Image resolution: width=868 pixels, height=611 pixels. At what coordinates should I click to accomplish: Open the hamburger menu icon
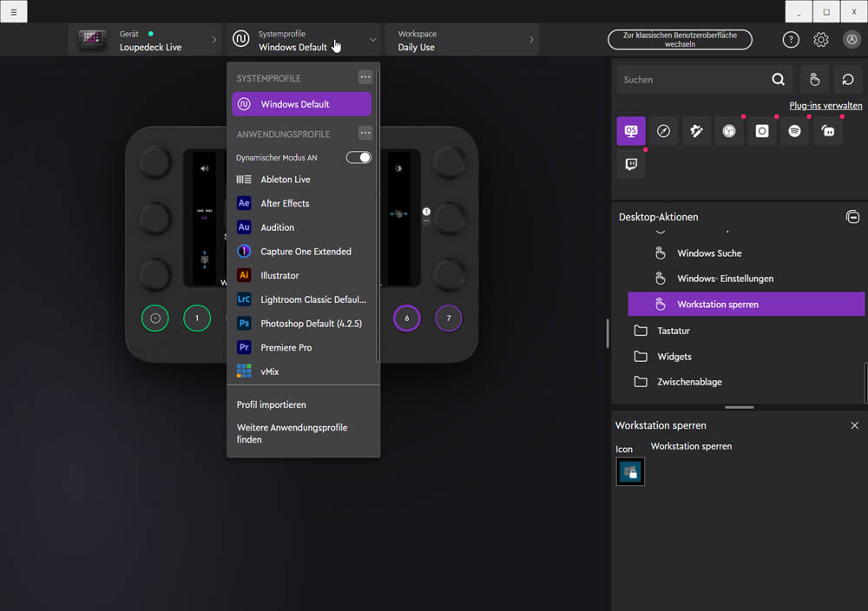(14, 11)
